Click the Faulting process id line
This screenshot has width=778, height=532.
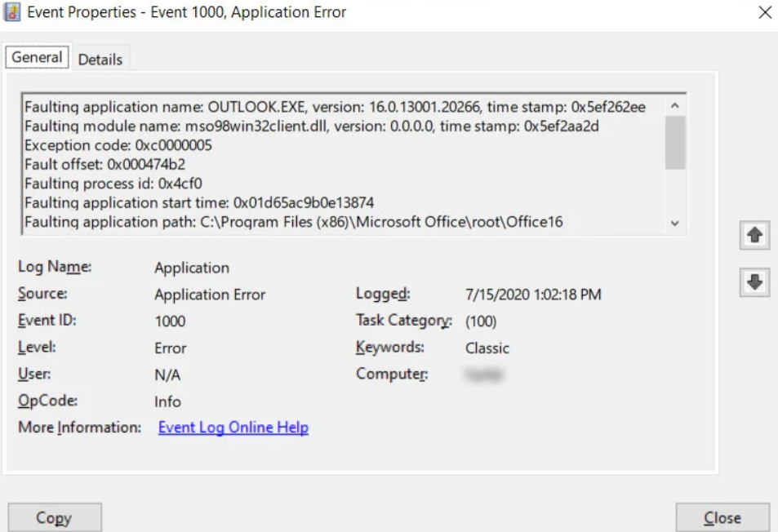click(113, 184)
